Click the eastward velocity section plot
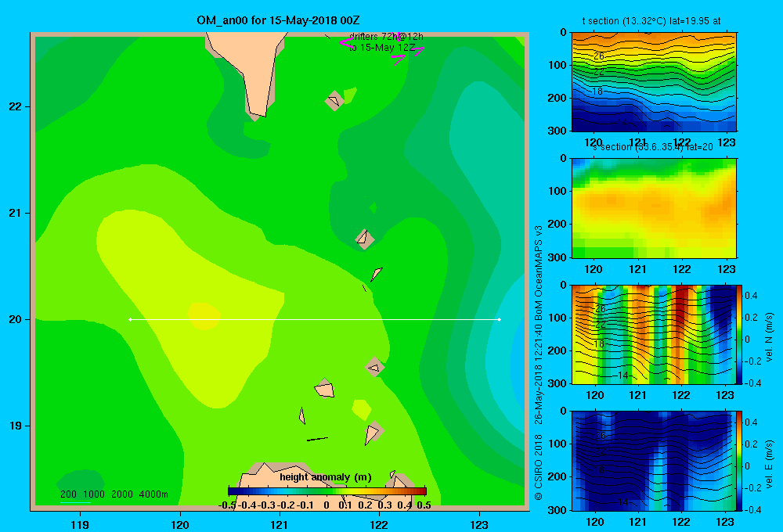 coord(653,461)
